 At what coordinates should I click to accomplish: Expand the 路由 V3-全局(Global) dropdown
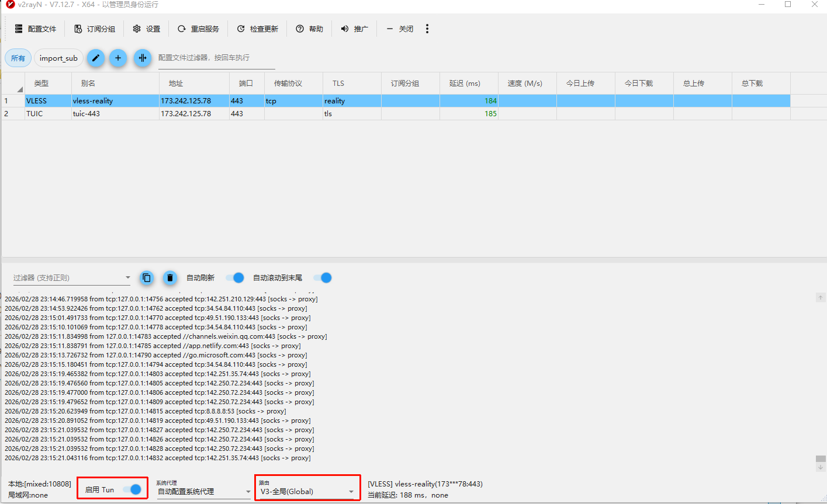click(x=351, y=492)
